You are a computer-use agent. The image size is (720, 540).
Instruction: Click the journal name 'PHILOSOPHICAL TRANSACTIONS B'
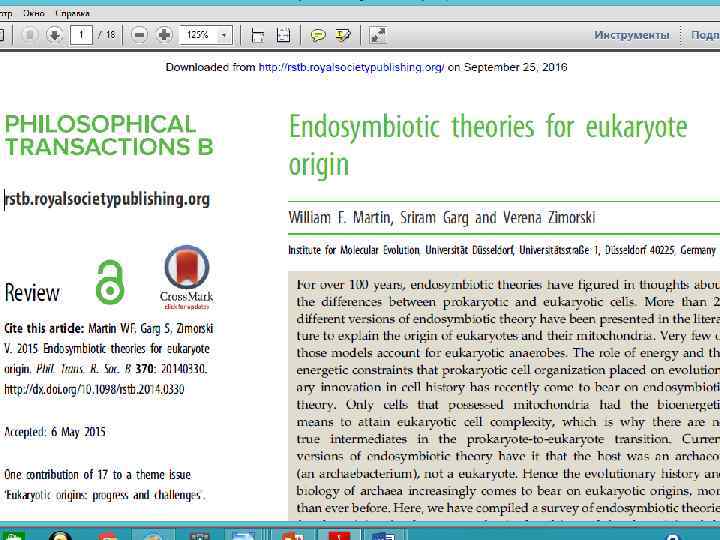click(109, 135)
